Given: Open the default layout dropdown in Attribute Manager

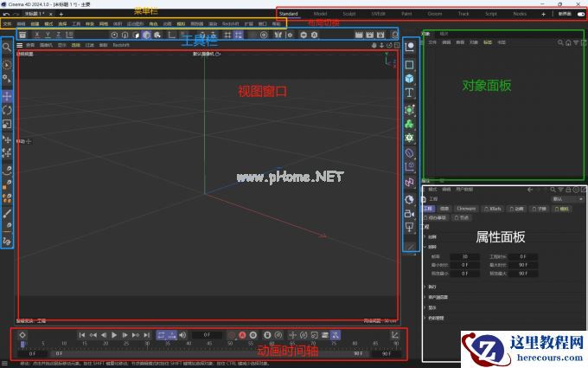Looking at the screenshot, I should tap(568, 199).
